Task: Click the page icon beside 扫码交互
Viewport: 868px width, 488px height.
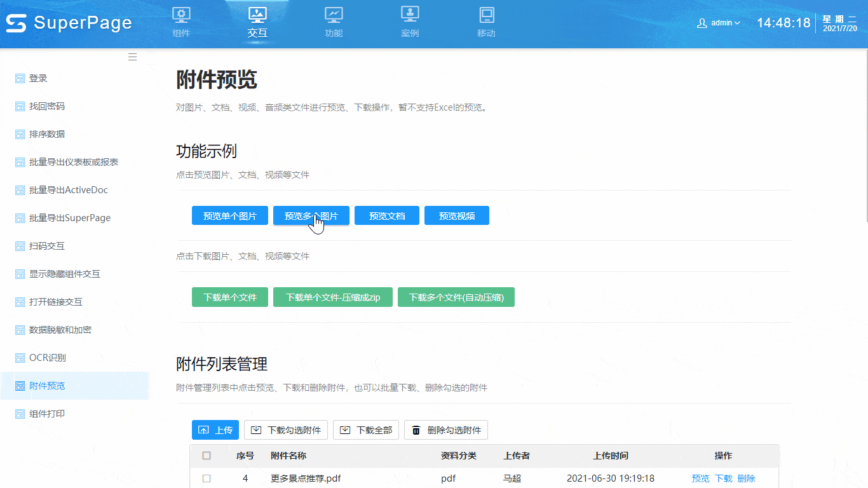Action: pos(20,246)
